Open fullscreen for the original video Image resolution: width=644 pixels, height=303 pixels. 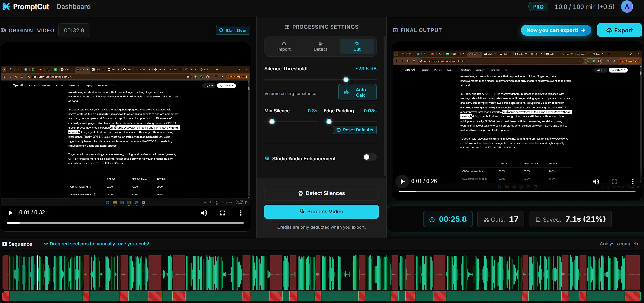(222, 213)
